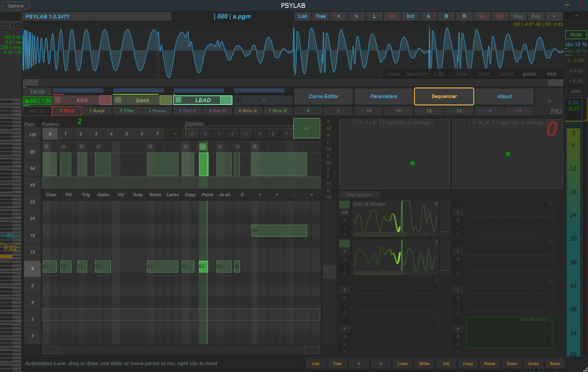The image size is (588, 372).
Task: Toggle the chainor on button
Action: point(307,128)
